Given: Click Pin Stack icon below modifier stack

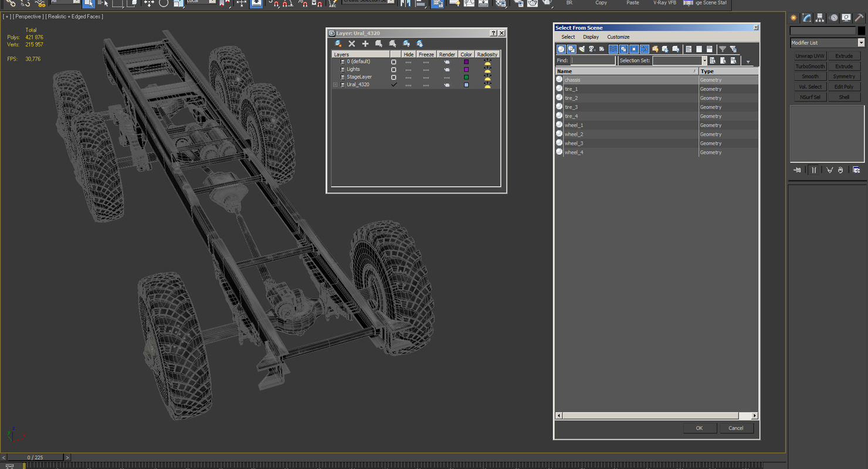Looking at the screenshot, I should tap(797, 170).
